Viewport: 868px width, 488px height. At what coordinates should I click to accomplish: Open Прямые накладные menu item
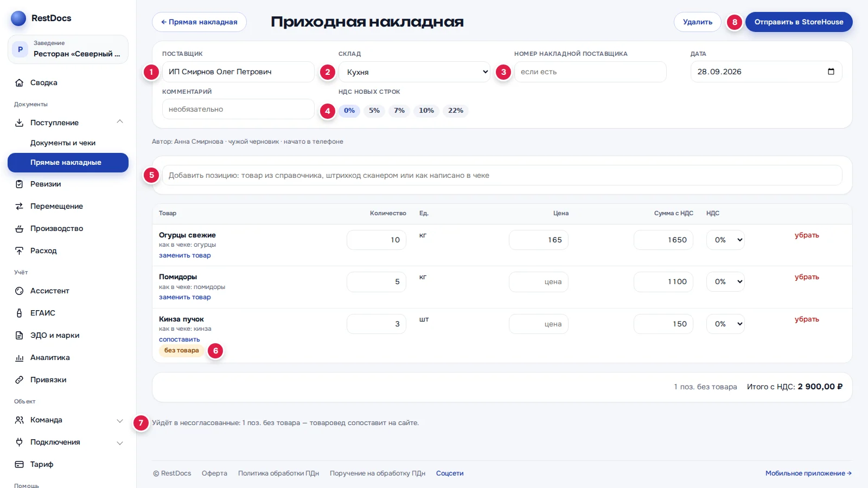68,163
